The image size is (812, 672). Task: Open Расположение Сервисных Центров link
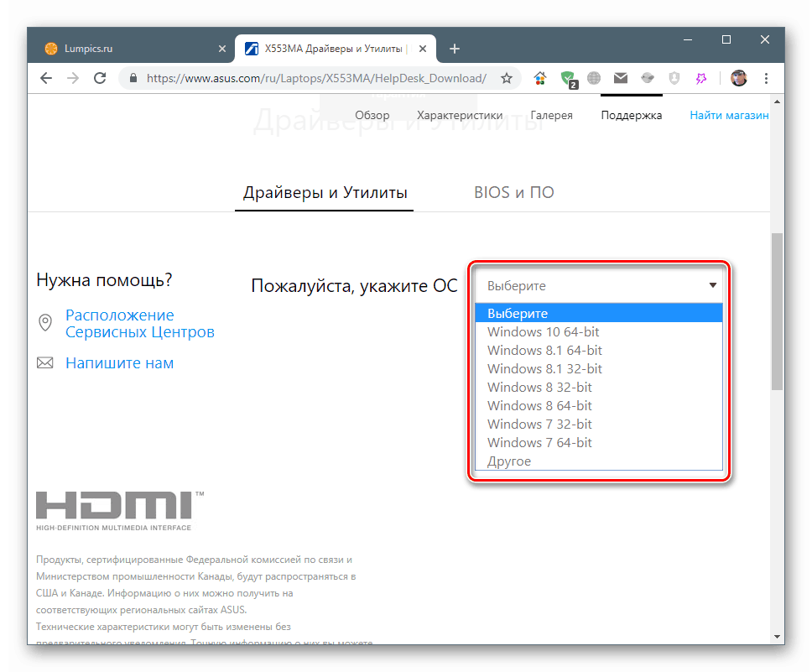click(x=140, y=323)
